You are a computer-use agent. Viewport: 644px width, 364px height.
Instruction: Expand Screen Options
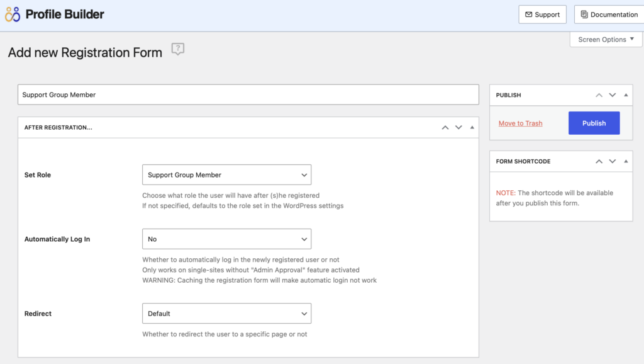(x=606, y=40)
